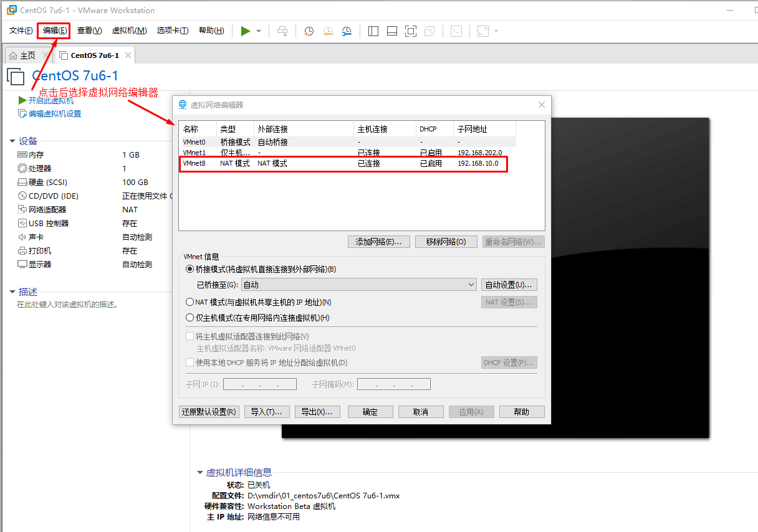Click the full screen mode toolbar icon
The image size is (758, 532).
(x=411, y=31)
